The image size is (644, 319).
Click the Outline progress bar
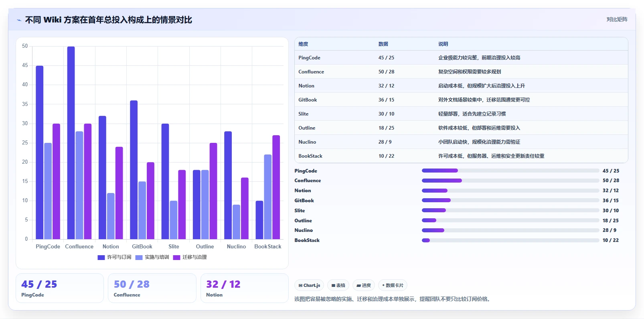[510, 220]
